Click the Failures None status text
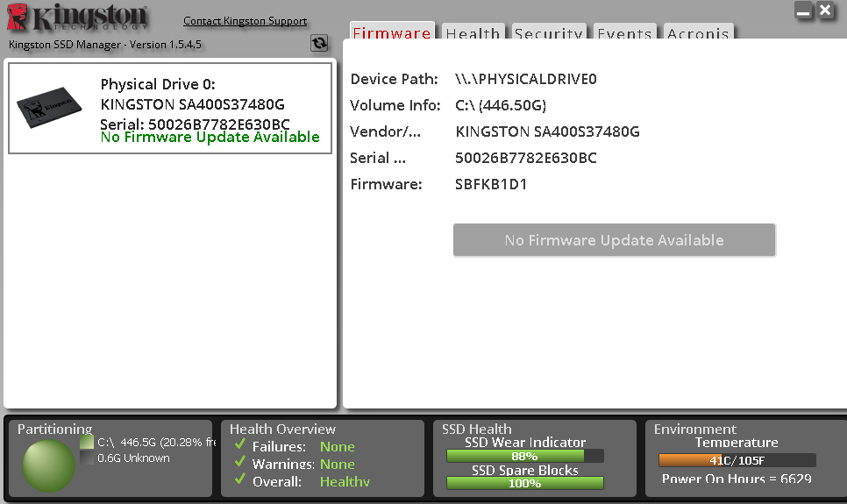847x504 pixels. [337, 447]
